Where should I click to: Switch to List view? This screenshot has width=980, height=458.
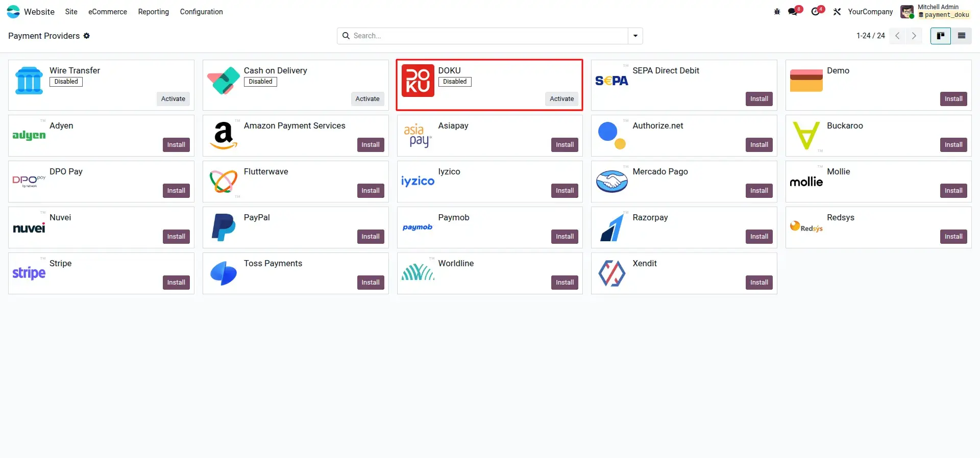click(x=962, y=36)
